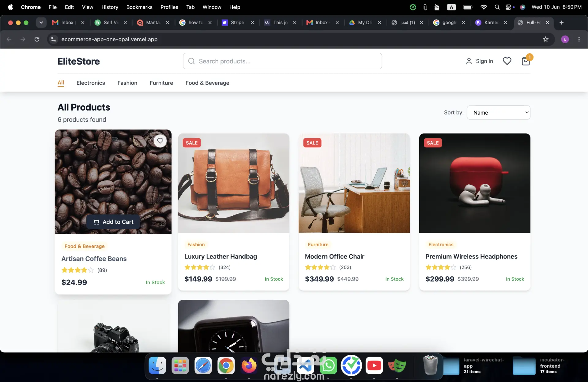Open the Sort by Name dropdown

click(x=499, y=112)
